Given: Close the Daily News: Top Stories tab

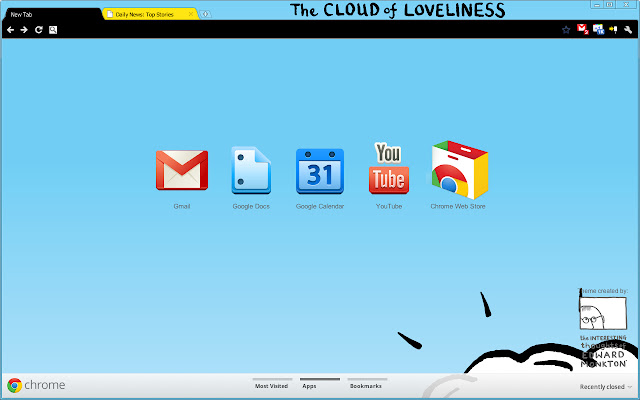Looking at the screenshot, I should (x=191, y=14).
